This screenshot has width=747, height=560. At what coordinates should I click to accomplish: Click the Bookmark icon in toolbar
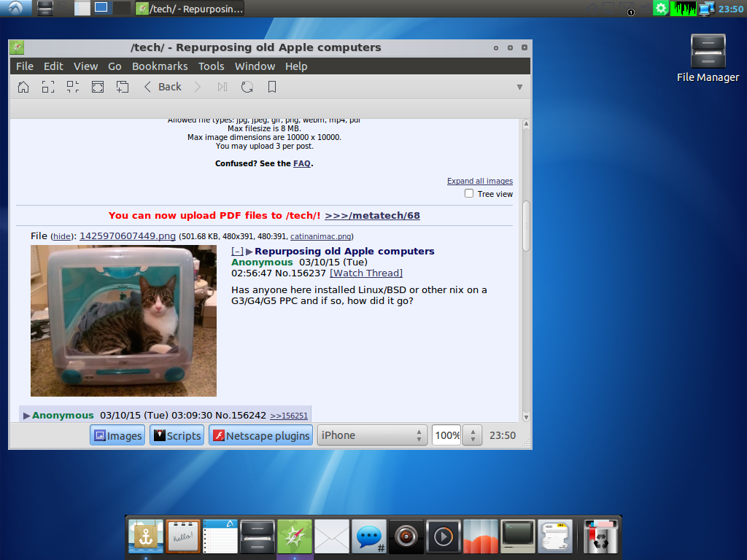pos(272,87)
